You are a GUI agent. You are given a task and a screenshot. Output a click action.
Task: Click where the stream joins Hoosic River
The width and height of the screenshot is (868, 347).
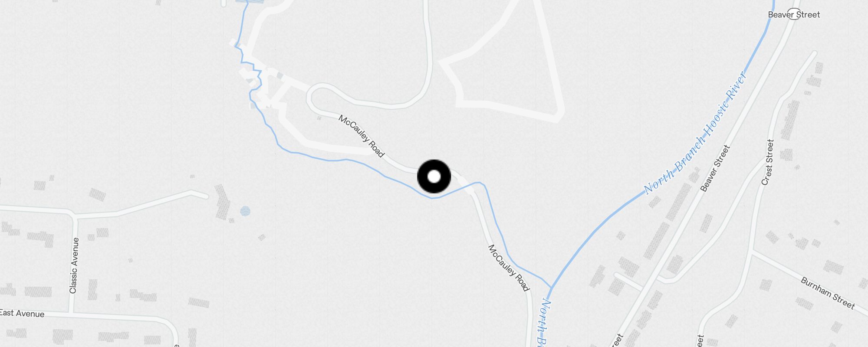(551, 288)
